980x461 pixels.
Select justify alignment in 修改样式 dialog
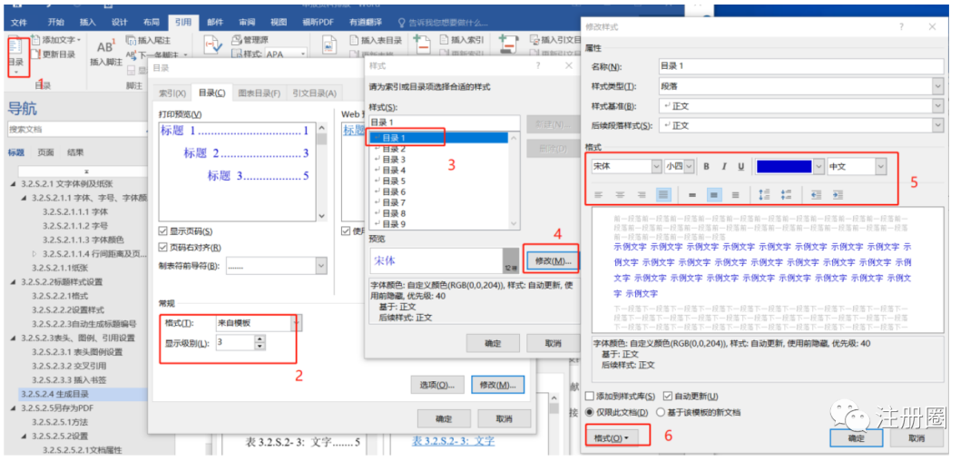(x=663, y=195)
